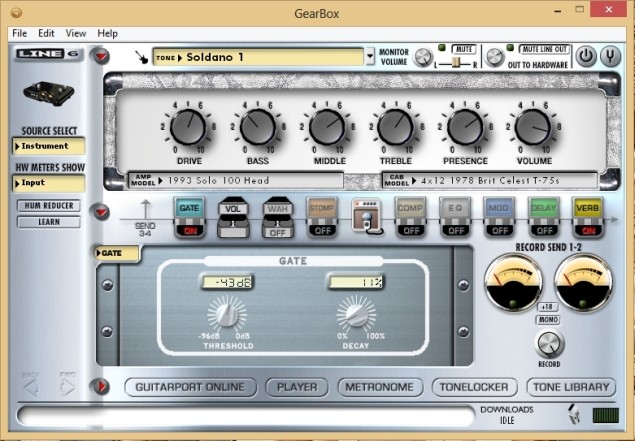Select the VERB effect block
This screenshot has height=441, width=635.
pyautogui.click(x=588, y=208)
